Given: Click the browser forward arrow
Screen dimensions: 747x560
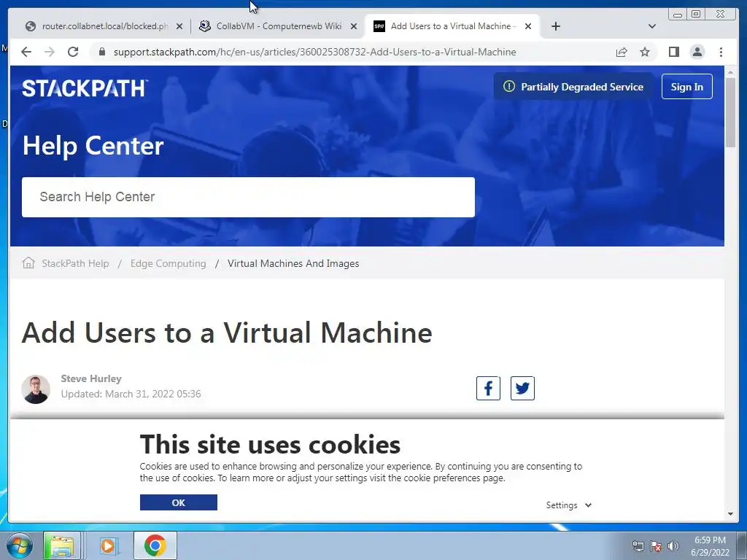Looking at the screenshot, I should 50,52.
